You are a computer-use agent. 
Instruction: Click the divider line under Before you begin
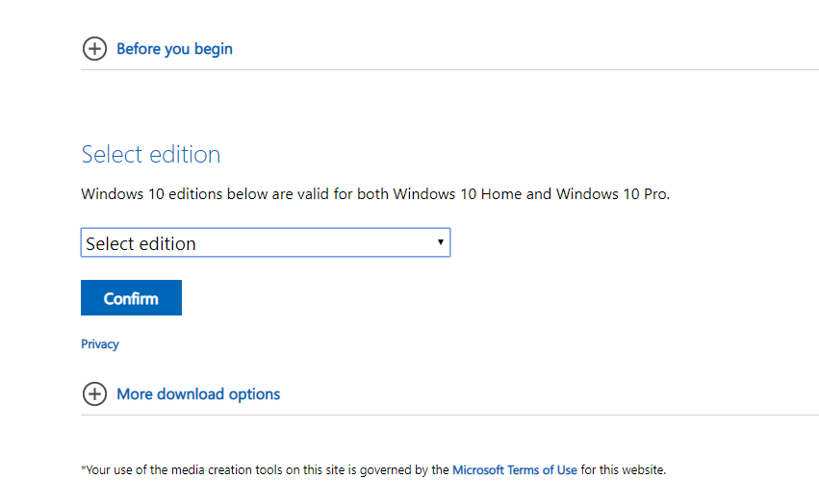pyautogui.click(x=449, y=69)
